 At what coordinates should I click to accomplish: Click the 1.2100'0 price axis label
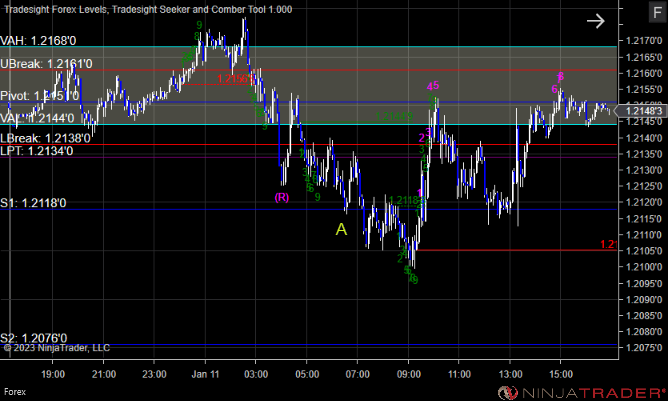tap(644, 267)
